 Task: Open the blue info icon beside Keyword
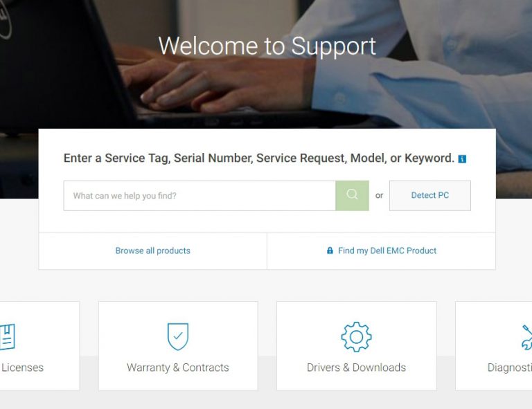(462, 159)
